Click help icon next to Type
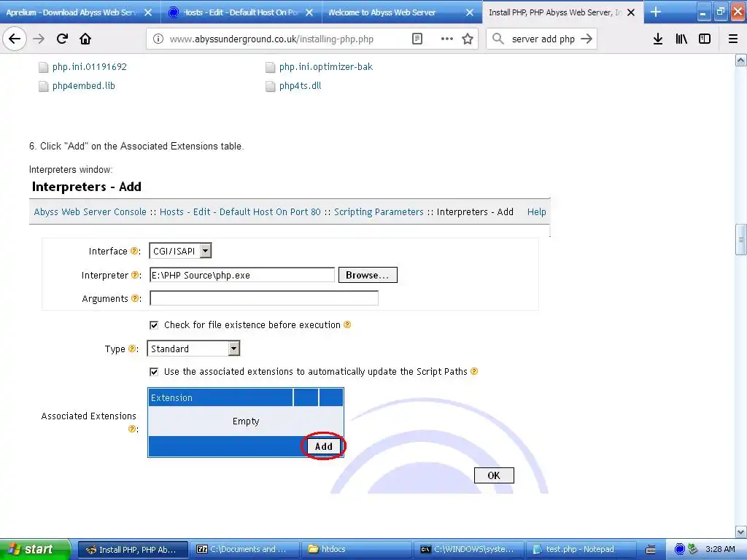 133,349
